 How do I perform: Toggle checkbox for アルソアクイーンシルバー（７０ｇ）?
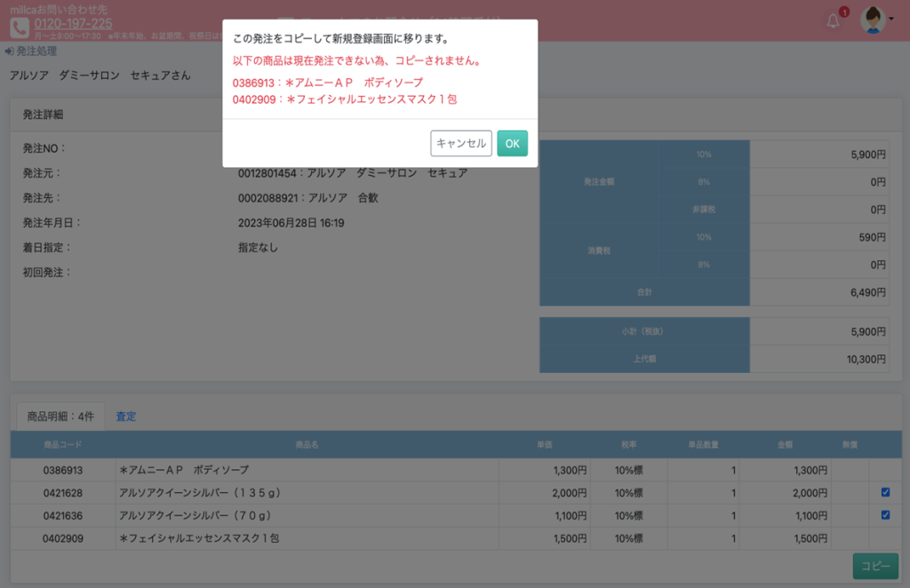click(885, 515)
